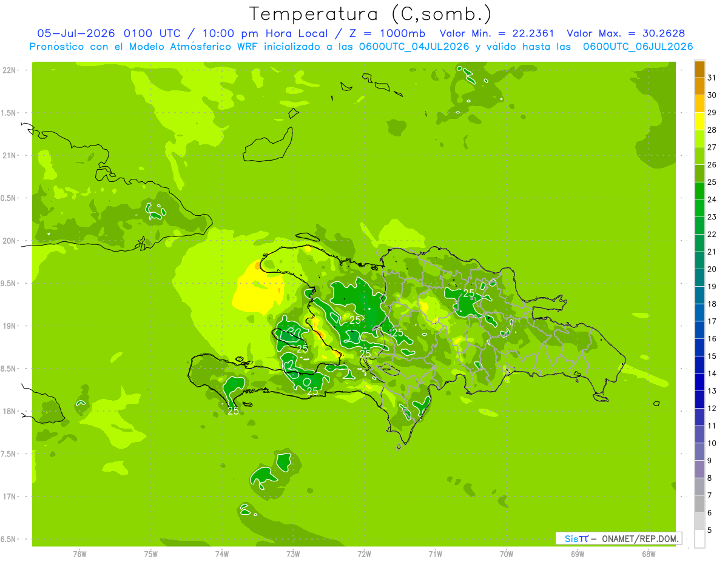Click the 18N latitude label
The width and height of the screenshot is (728, 562).
pyautogui.click(x=10, y=411)
